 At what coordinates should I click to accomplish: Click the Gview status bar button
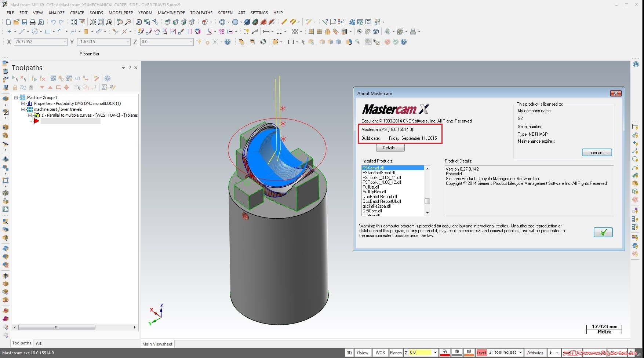click(x=363, y=353)
